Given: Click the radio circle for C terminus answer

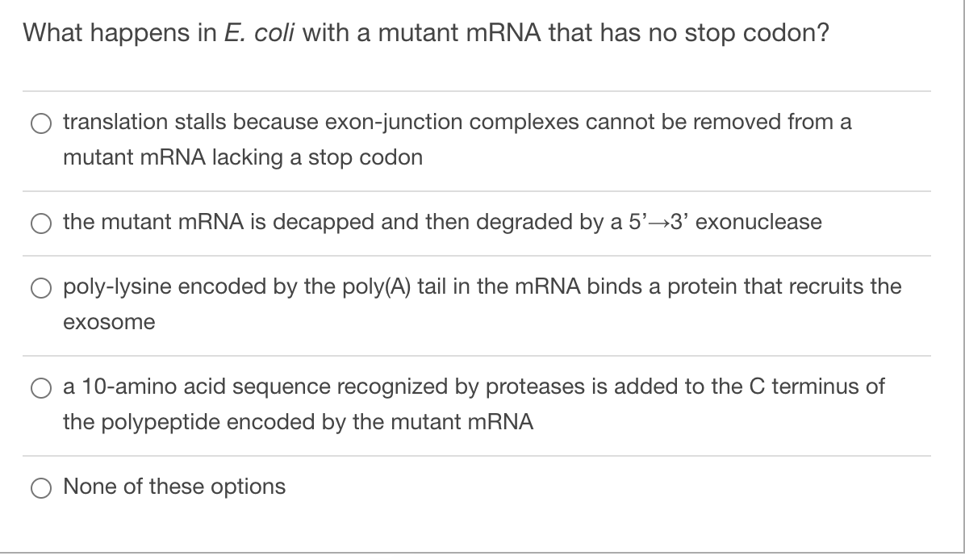Looking at the screenshot, I should 41,388.
